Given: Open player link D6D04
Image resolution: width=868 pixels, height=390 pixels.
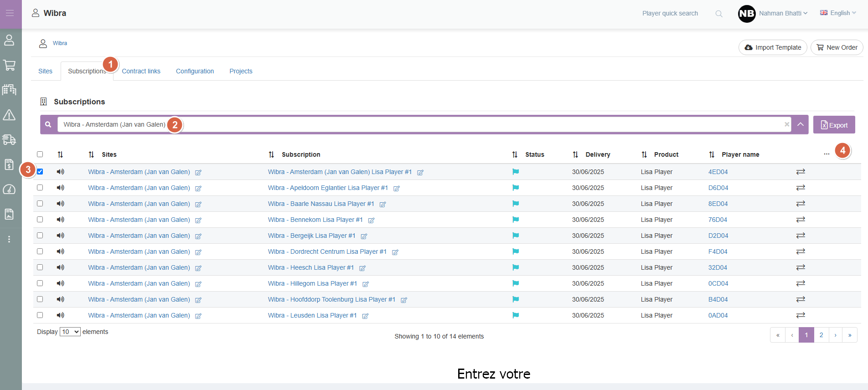Looking at the screenshot, I should pos(718,188).
